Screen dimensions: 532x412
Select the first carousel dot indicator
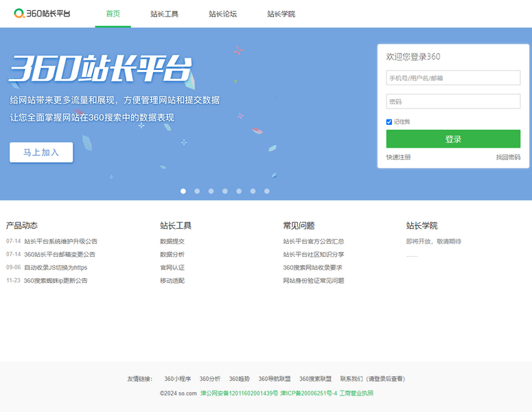coord(183,191)
